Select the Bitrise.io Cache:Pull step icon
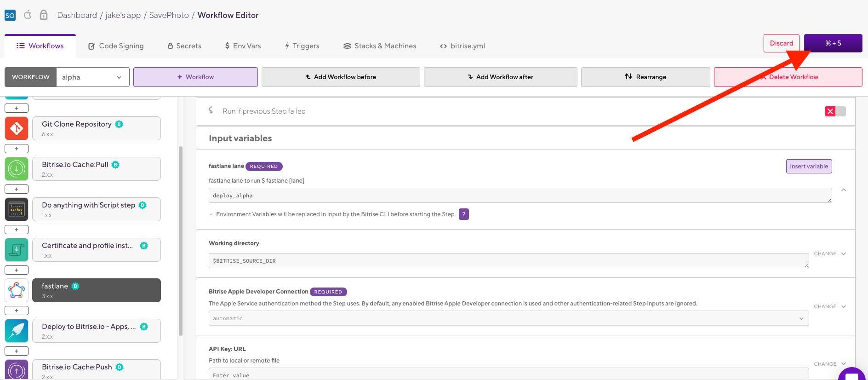868x380 pixels. pyautogui.click(x=17, y=169)
